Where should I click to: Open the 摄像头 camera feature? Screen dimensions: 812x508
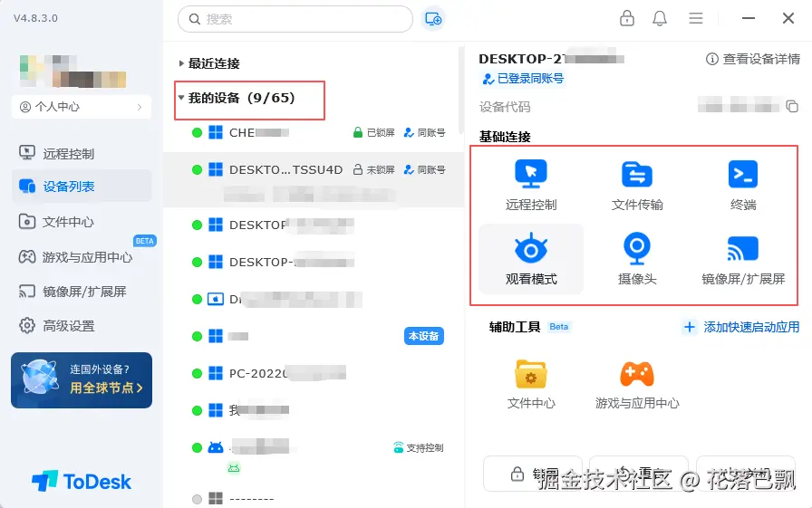pos(637,259)
